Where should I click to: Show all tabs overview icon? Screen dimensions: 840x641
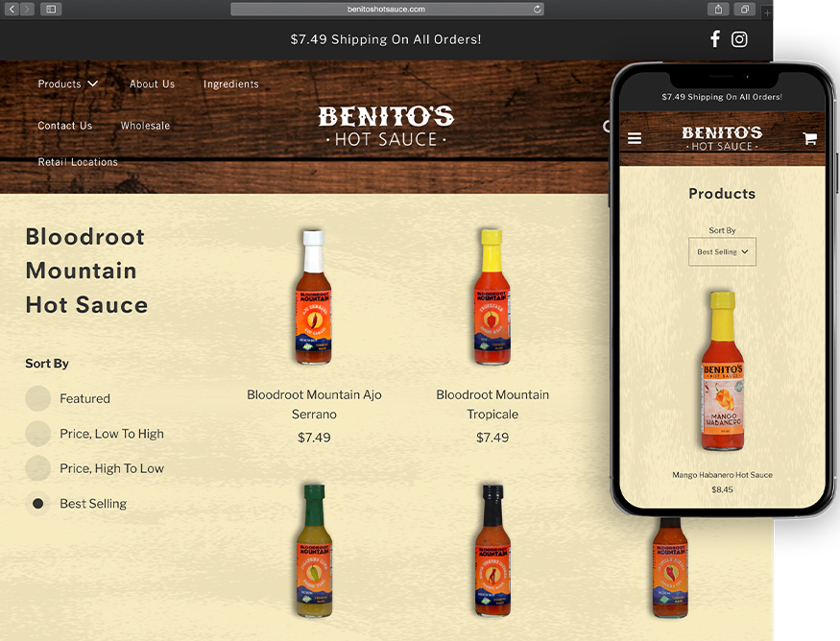click(745, 9)
